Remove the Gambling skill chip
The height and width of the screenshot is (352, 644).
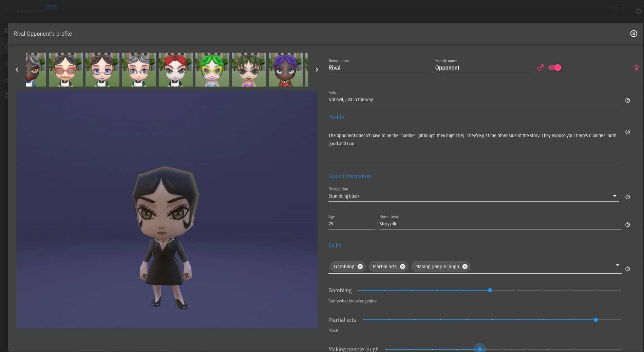pos(360,266)
